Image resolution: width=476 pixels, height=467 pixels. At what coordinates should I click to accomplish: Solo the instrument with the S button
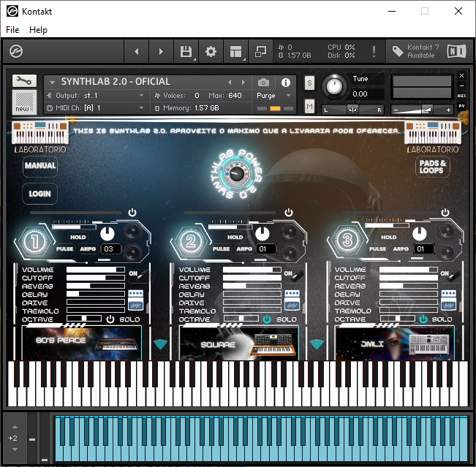tap(309, 83)
